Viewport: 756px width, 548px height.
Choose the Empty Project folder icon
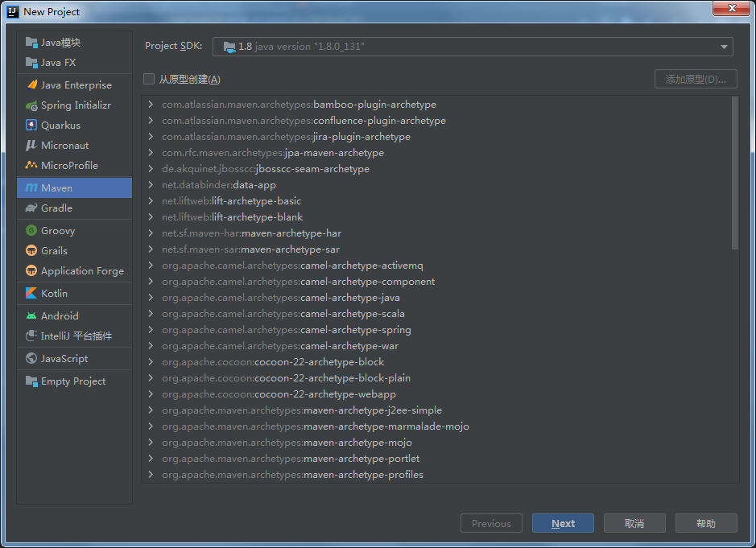click(31, 381)
